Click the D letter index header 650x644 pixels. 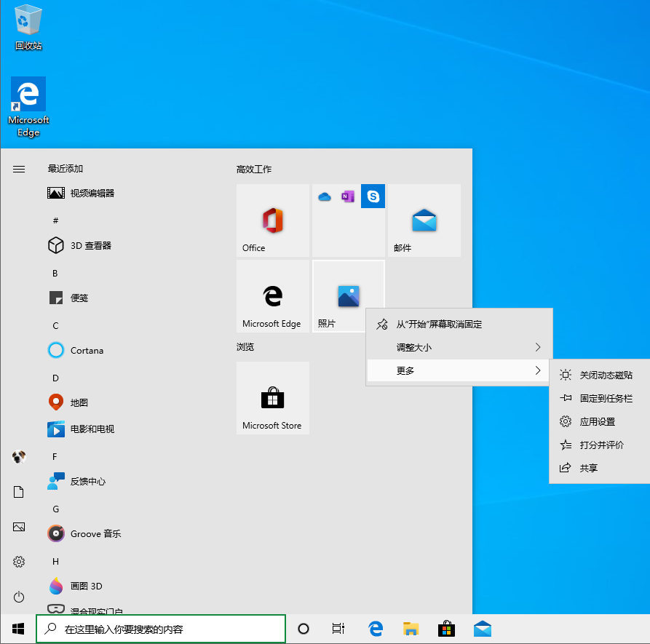click(55, 378)
